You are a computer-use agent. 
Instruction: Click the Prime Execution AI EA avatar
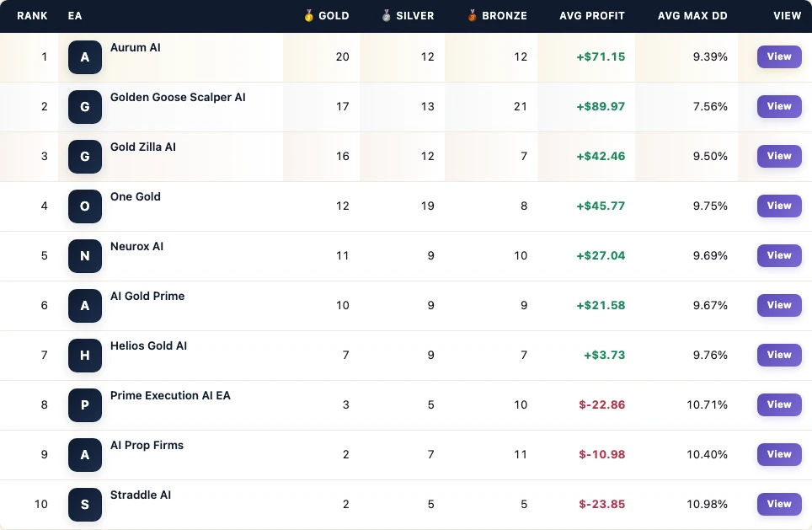pos(85,405)
